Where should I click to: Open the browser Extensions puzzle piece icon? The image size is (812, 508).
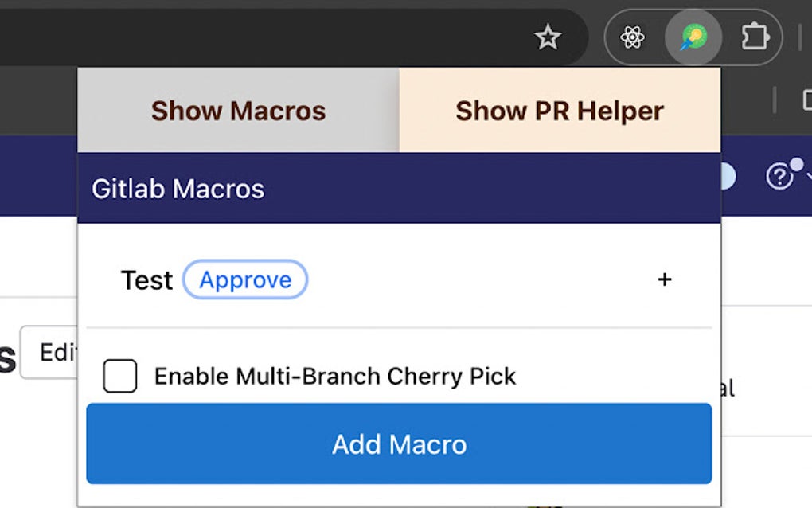click(755, 37)
